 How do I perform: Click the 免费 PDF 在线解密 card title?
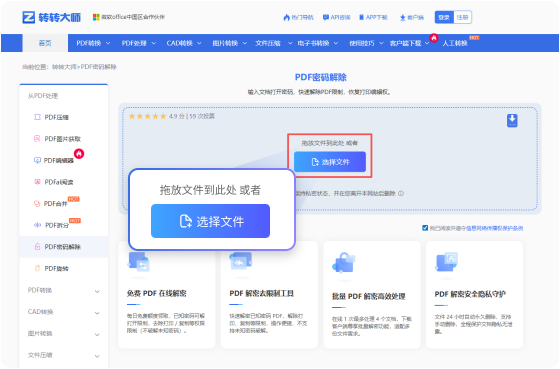tap(156, 293)
